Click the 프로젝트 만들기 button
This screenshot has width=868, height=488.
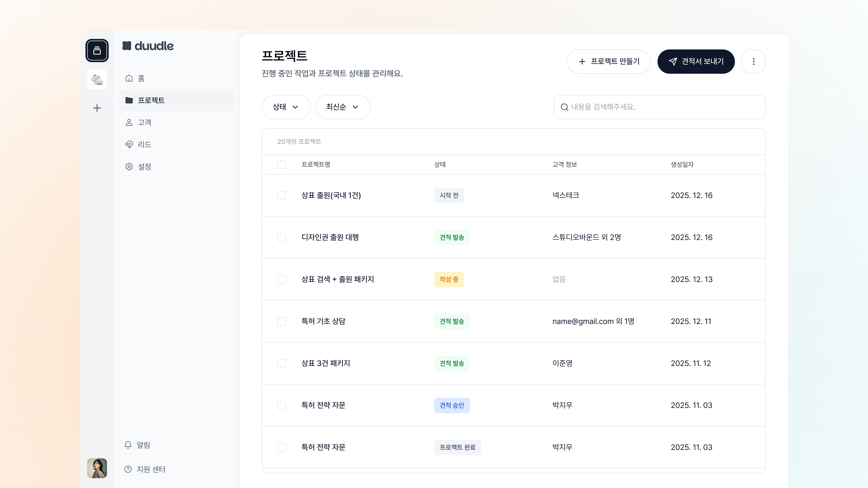pyautogui.click(x=608, y=62)
